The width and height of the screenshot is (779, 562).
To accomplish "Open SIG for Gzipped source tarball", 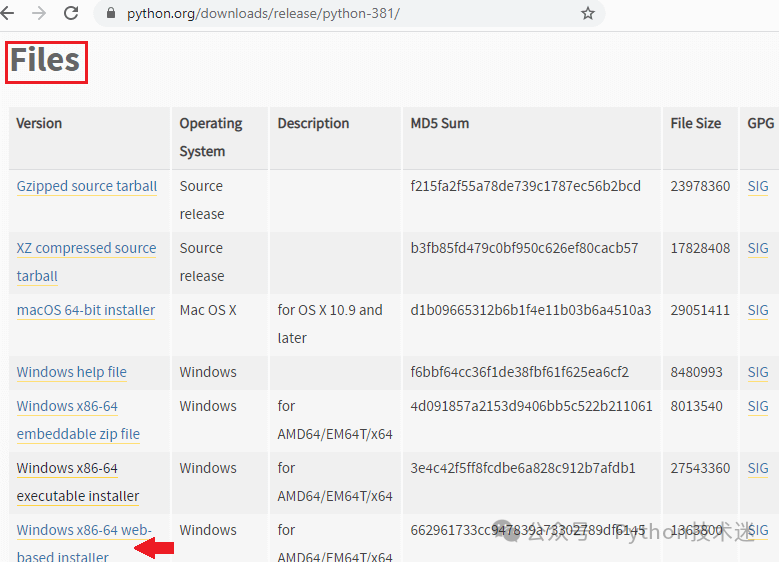I will pos(758,186).
